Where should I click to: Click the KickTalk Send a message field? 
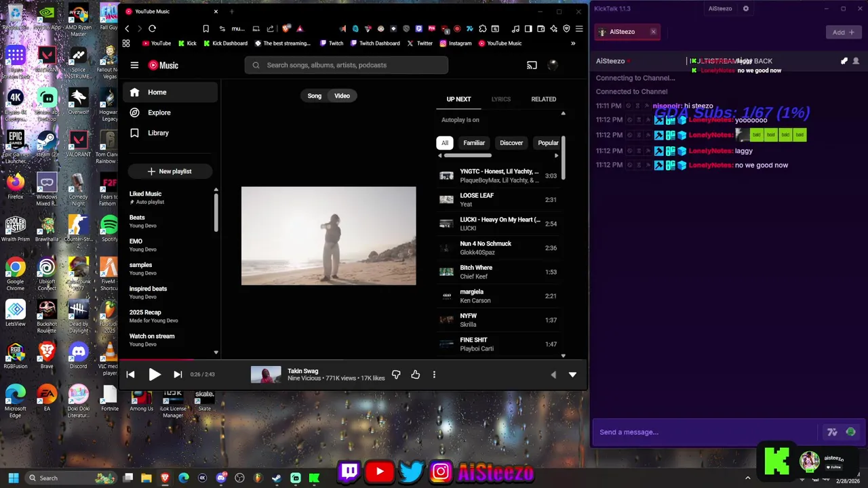[x=705, y=432]
